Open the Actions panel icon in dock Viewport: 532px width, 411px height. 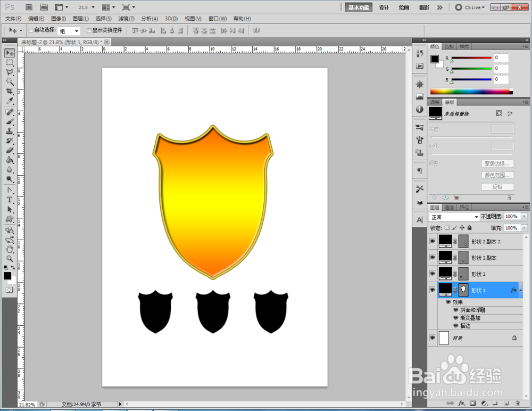(x=420, y=66)
